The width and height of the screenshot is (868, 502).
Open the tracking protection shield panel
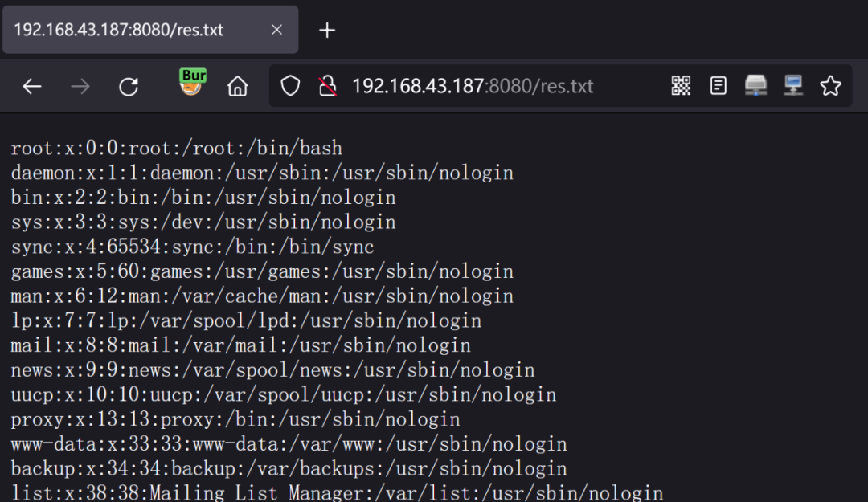(290, 86)
